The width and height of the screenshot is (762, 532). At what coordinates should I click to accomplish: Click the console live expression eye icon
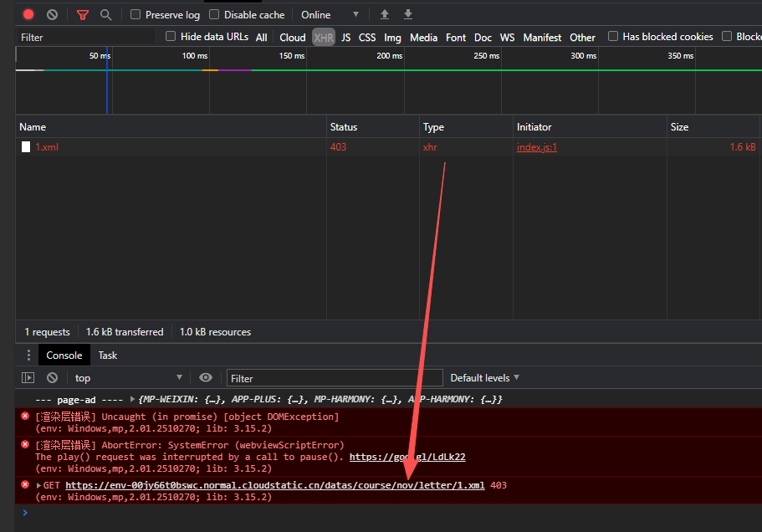click(206, 378)
